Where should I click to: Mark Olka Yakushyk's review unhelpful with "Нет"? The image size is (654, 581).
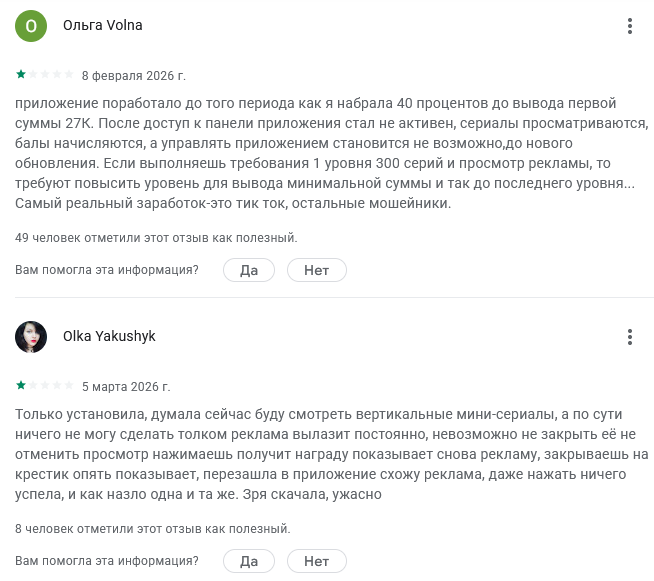tap(316, 561)
